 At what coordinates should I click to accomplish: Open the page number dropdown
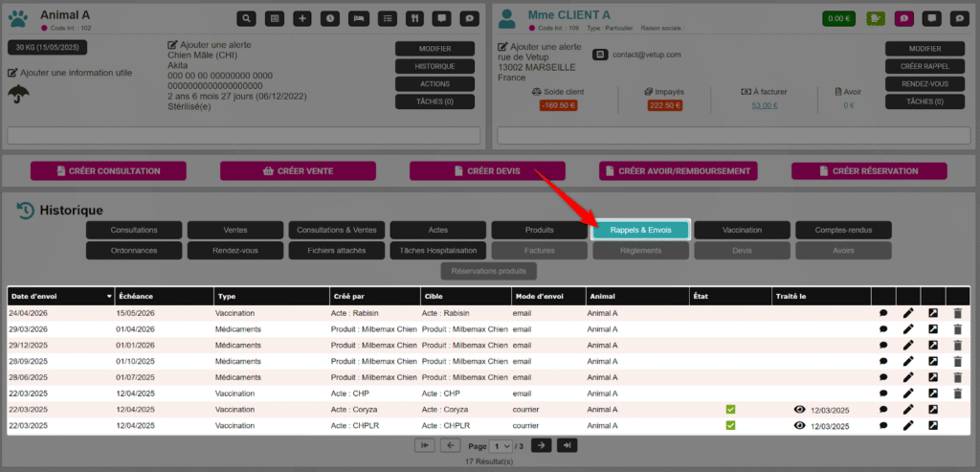tap(501, 446)
